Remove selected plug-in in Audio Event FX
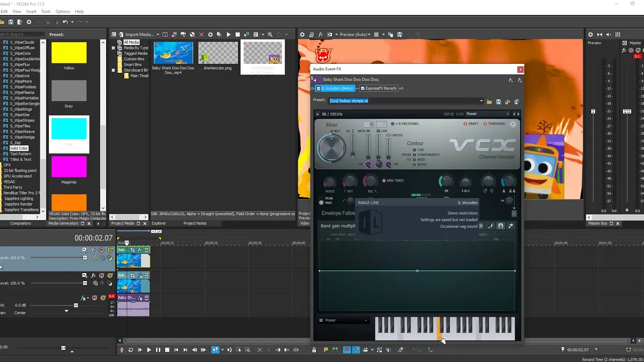644x362 pixels. point(520,80)
